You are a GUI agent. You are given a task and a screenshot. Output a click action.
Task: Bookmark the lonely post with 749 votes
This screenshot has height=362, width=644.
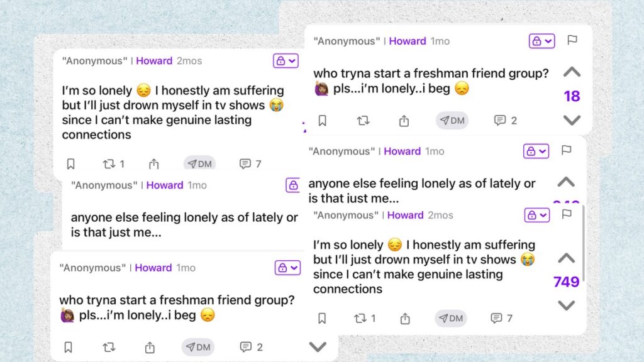coord(322,319)
